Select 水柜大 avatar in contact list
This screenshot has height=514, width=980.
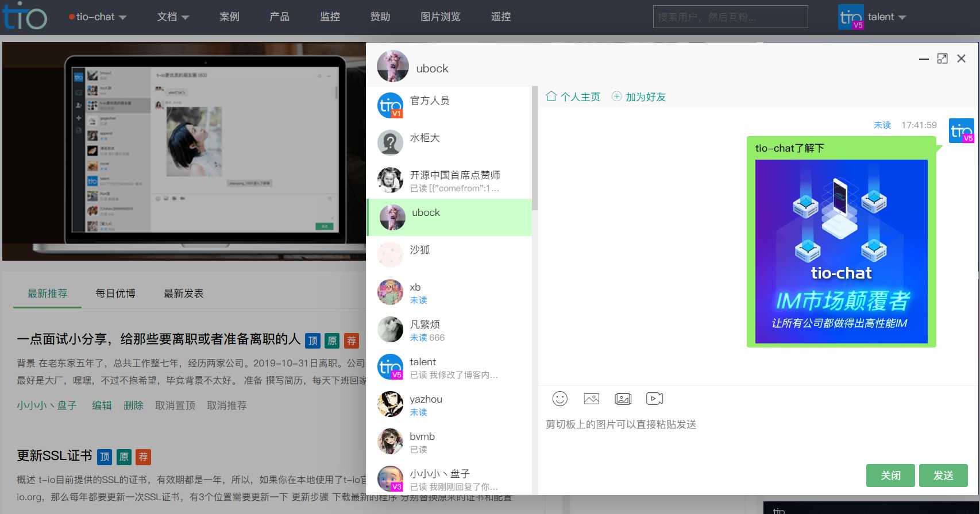coord(390,142)
